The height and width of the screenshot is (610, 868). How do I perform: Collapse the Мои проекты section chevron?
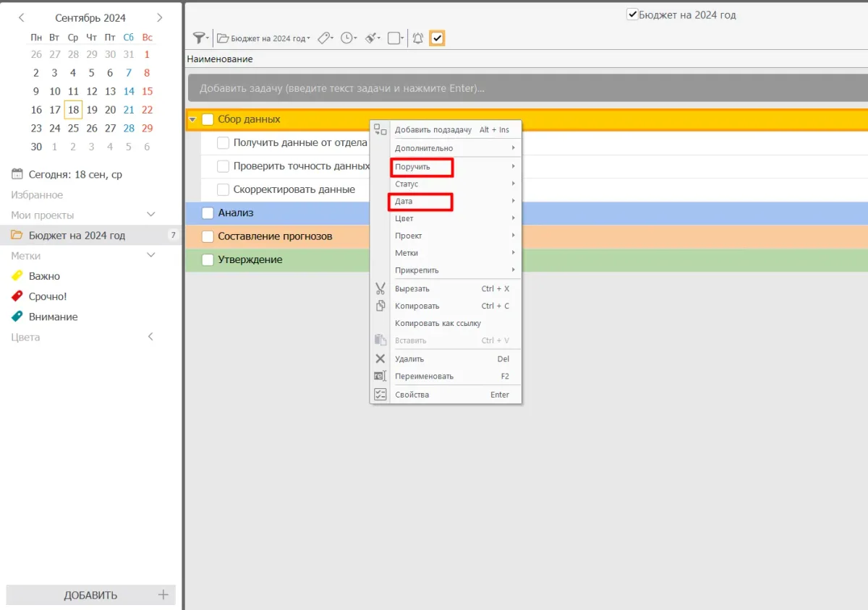[x=151, y=215]
